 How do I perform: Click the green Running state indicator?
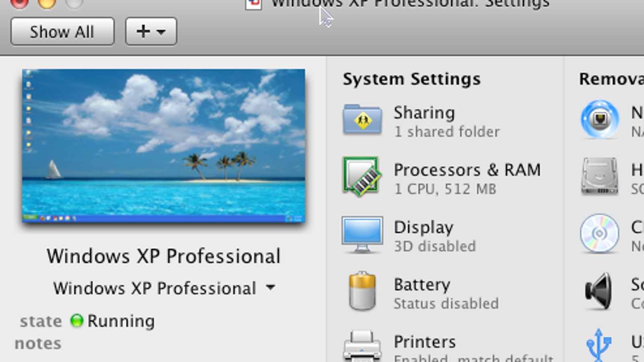[76, 321]
